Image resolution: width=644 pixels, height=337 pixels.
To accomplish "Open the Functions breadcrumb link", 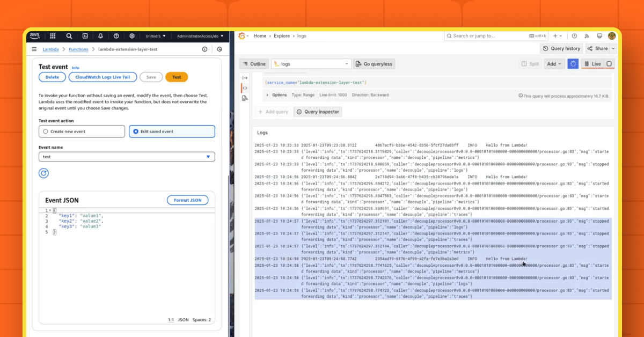I will pyautogui.click(x=78, y=49).
